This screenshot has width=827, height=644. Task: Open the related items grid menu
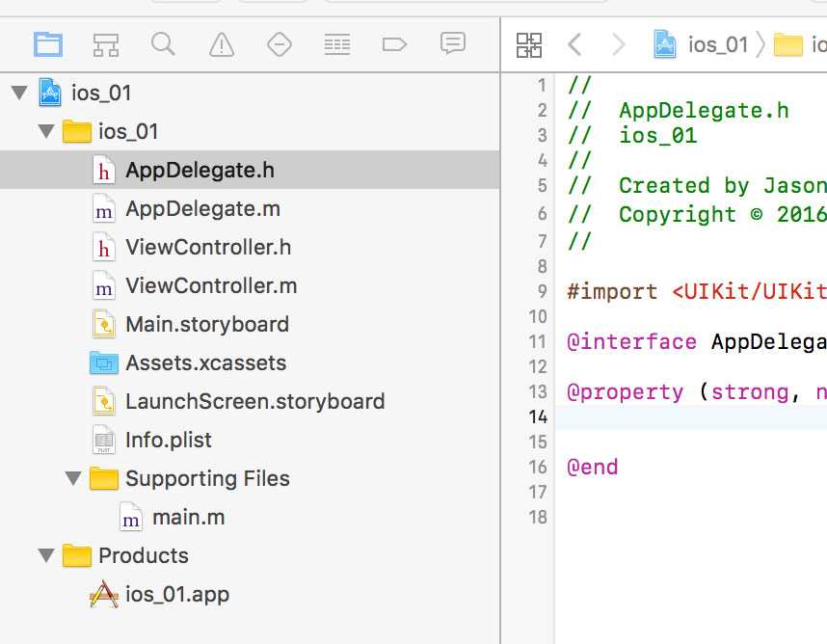click(529, 44)
